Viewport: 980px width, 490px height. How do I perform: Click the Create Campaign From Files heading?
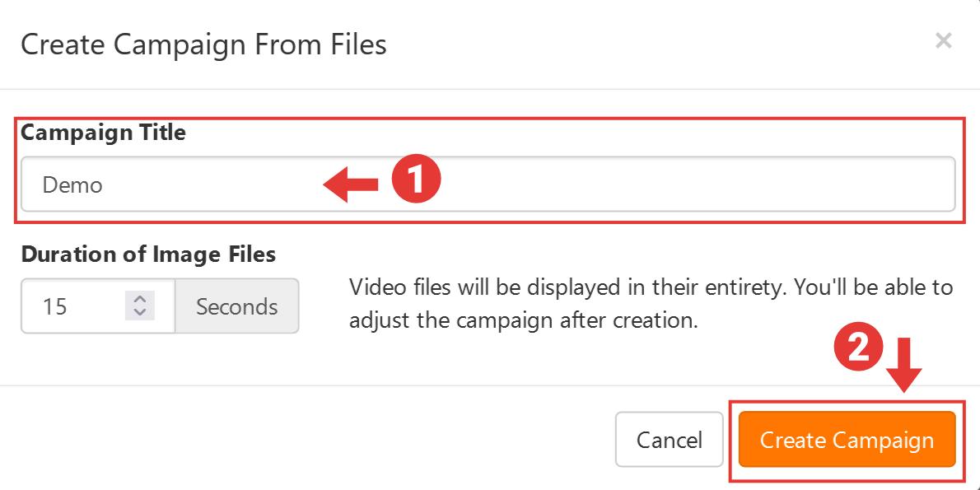coord(203,44)
